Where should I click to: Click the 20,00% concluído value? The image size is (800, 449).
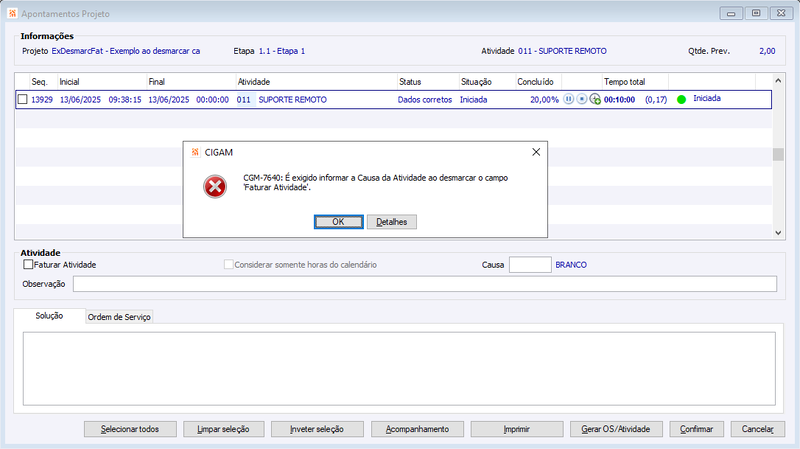coord(544,99)
